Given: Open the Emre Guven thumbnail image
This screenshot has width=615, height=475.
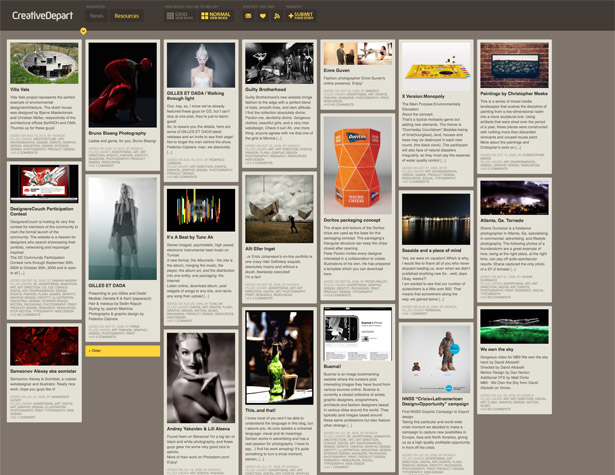Looking at the screenshot, I should coord(358,54).
